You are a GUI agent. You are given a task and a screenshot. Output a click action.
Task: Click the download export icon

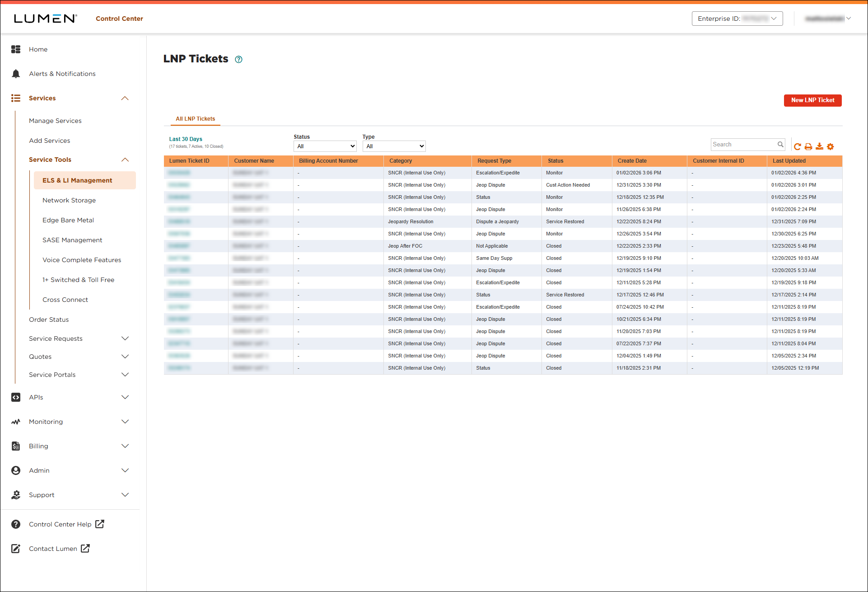click(x=819, y=146)
